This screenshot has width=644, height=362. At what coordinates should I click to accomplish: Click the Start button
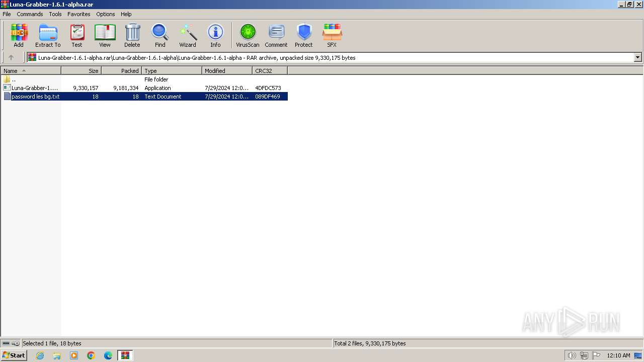(x=14, y=355)
